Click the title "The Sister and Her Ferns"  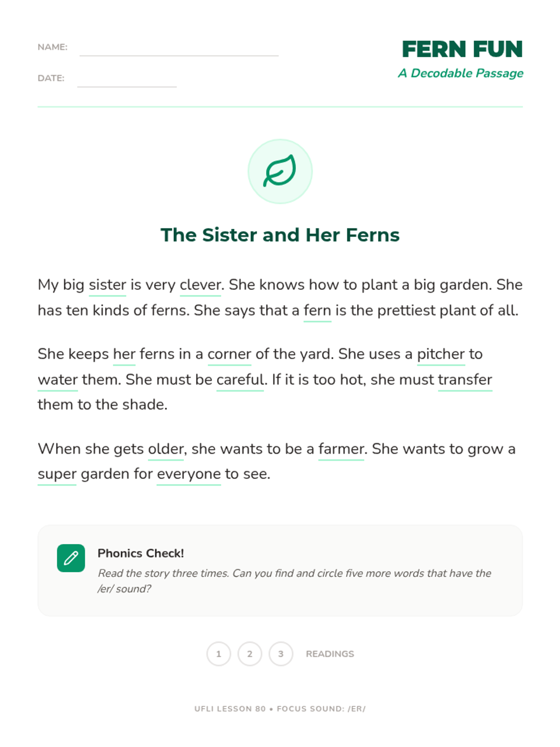click(280, 235)
